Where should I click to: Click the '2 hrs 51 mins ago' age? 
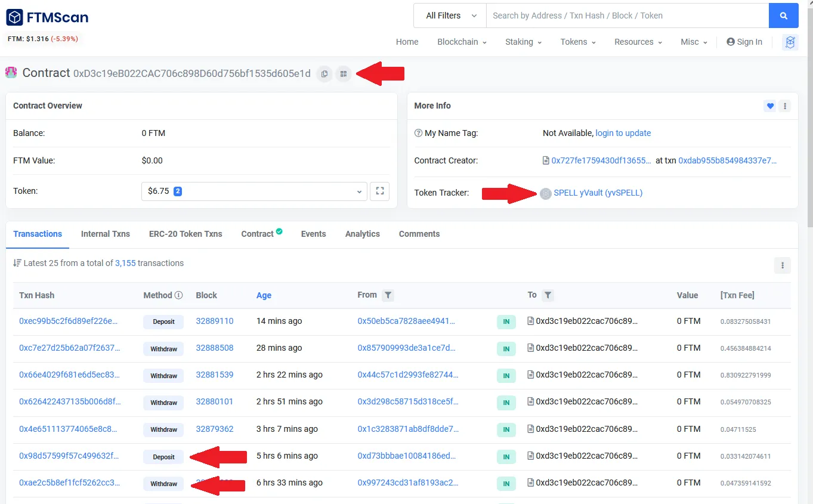pos(289,401)
